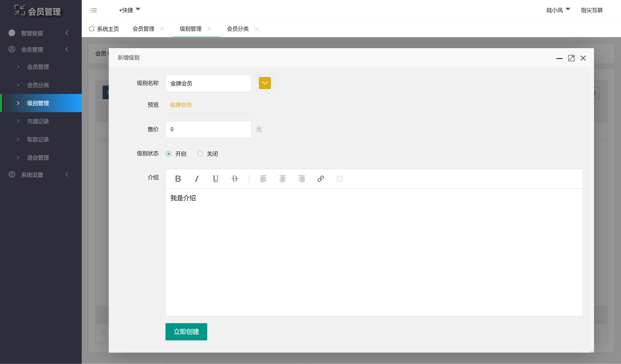Viewport: 621px width, 364px height.
Task: Select the 关闭 status radio button
Action: (200, 154)
